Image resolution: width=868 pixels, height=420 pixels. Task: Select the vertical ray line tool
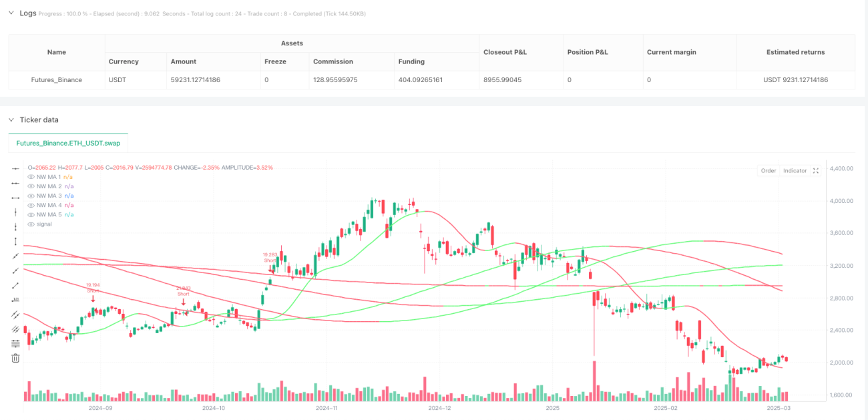[15, 226]
